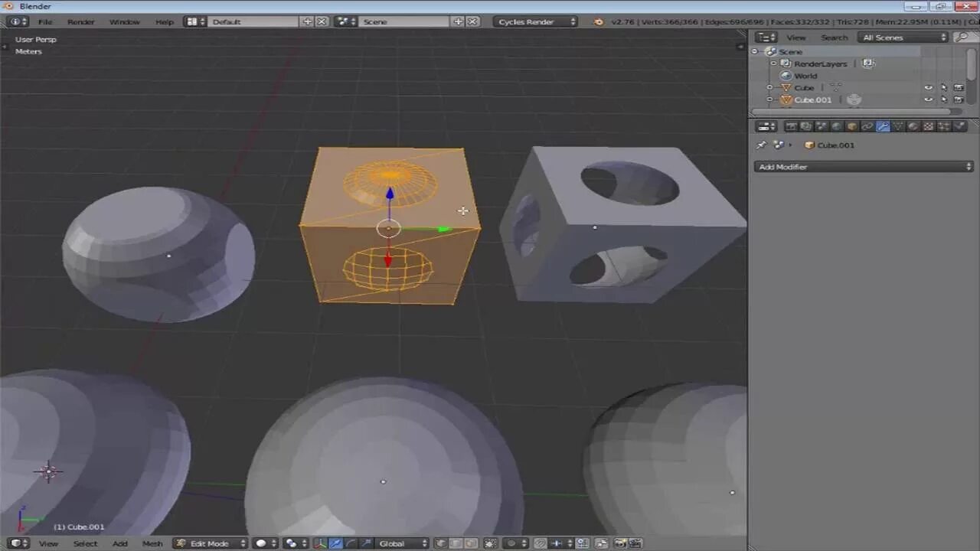
Task: Open the Constraints properties chain icon
Action: (867, 126)
